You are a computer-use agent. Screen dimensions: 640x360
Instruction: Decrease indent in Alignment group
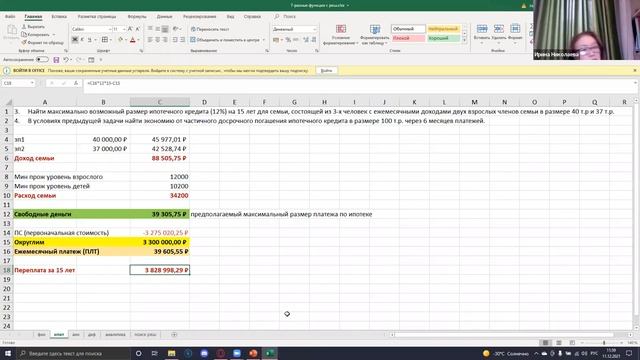(x=175, y=40)
